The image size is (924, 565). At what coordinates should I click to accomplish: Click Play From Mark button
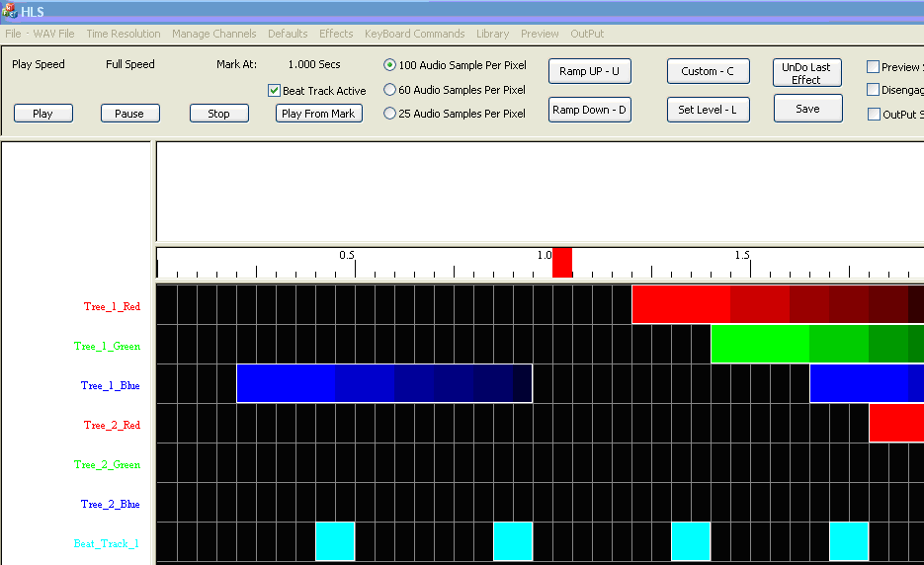(318, 114)
